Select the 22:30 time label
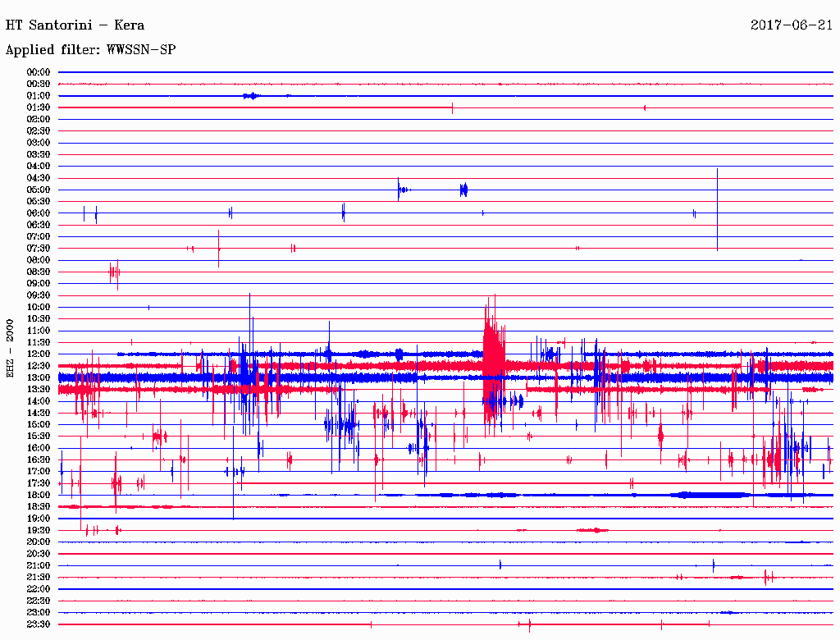This screenshot has width=840, height=640. 38,601
